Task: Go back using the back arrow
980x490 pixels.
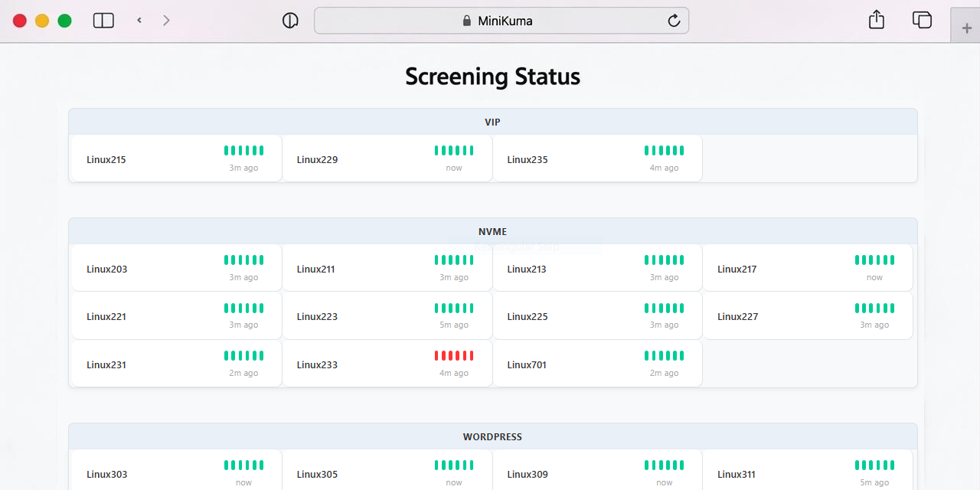Action: click(139, 21)
